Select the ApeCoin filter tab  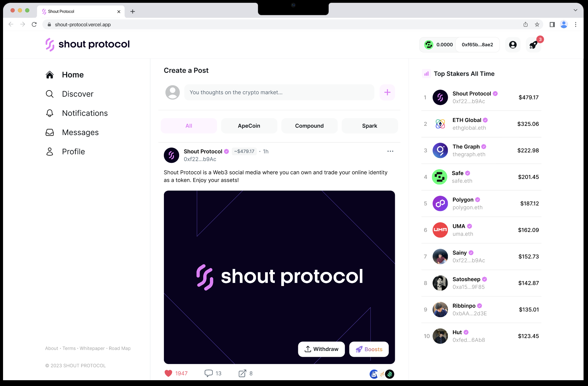pyautogui.click(x=249, y=125)
